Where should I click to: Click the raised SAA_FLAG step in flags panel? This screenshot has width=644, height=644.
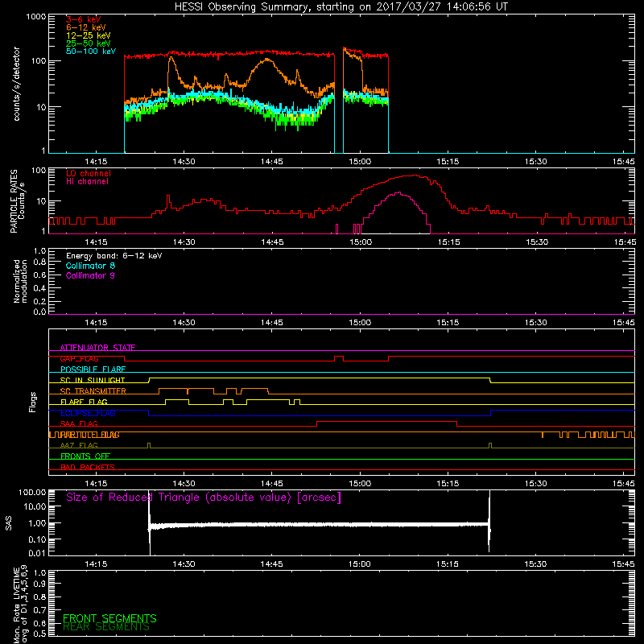386,421
